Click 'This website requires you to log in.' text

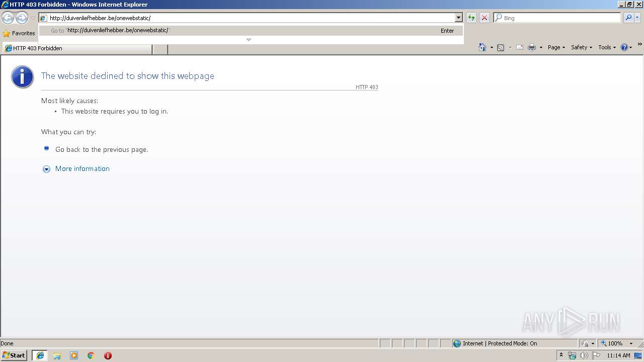[x=115, y=112]
